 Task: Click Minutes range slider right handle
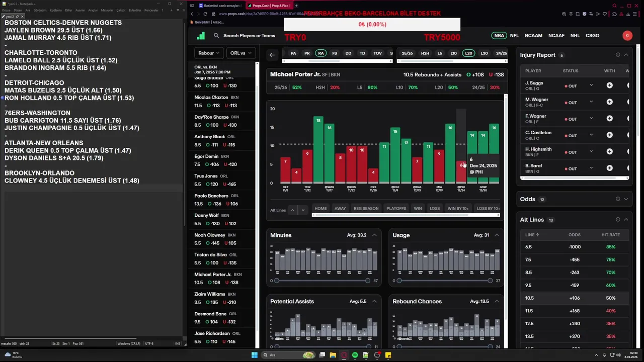368,281
